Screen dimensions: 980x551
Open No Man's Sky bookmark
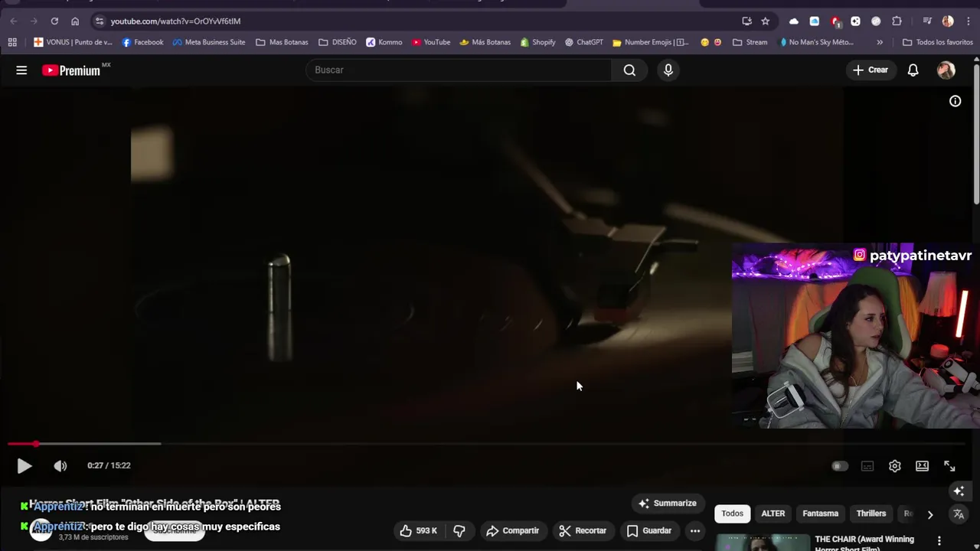point(816,42)
